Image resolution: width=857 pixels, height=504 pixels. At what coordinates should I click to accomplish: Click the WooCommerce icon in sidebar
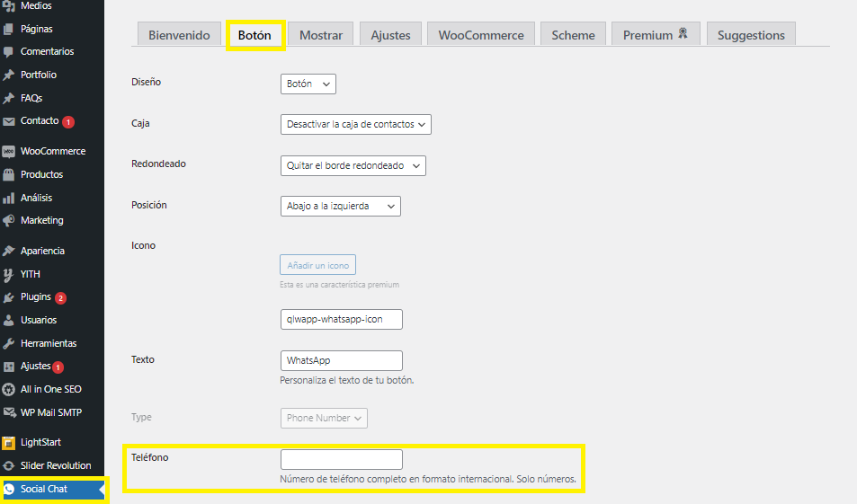coord(9,152)
